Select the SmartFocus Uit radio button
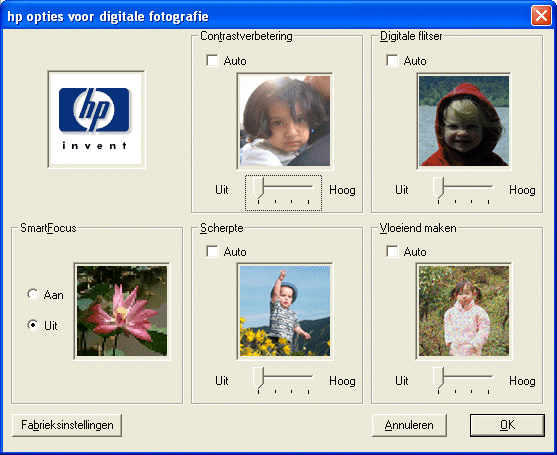Screen dimensions: 557x455 pos(33,325)
